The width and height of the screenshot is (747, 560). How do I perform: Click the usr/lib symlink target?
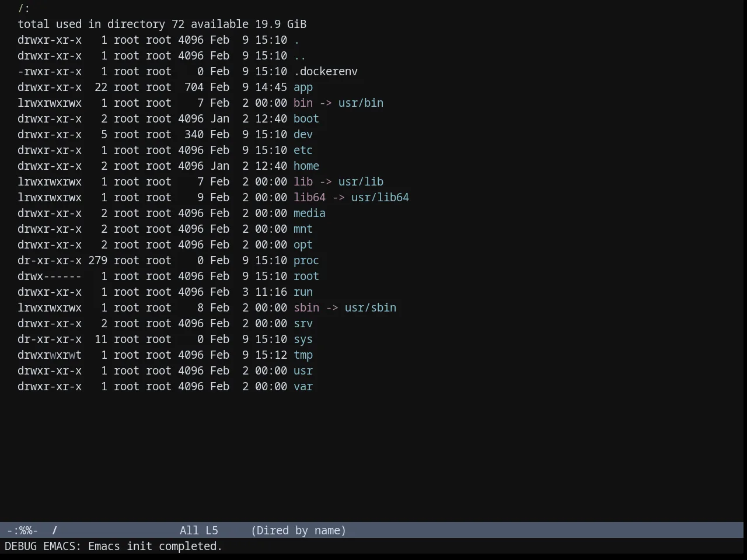(x=361, y=182)
